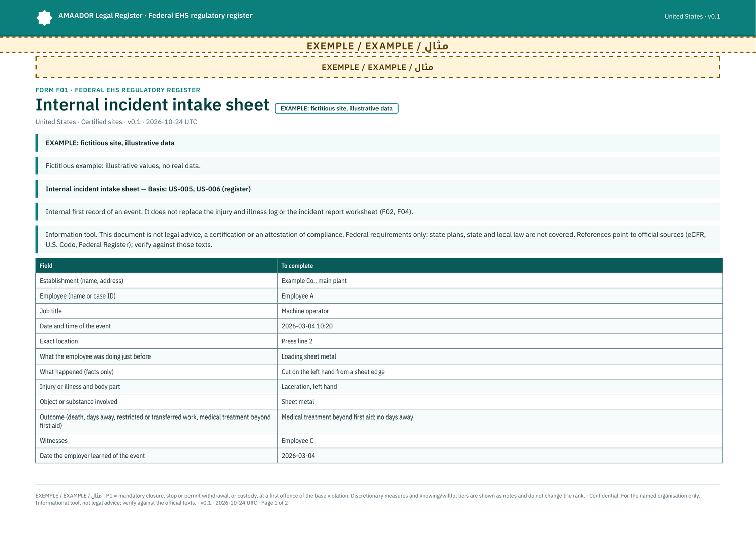Viewport: 756px width, 535px height.
Task: Select "Date the employer learned of the event"
Action: tap(156, 456)
